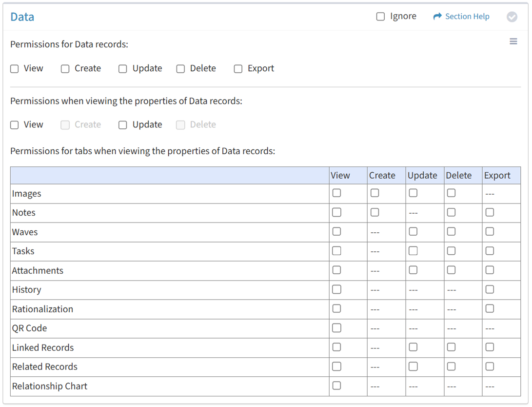Enable the Ignore checkbox

coord(380,17)
